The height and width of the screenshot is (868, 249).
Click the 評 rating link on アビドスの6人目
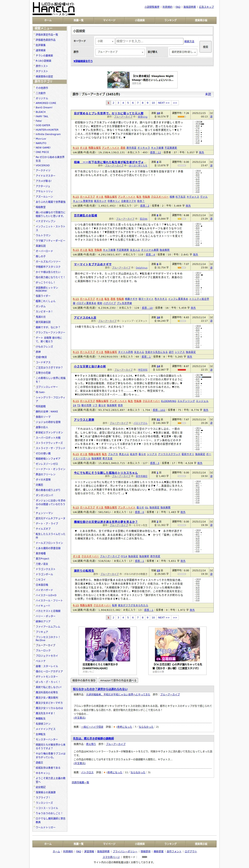pos(211,321)
